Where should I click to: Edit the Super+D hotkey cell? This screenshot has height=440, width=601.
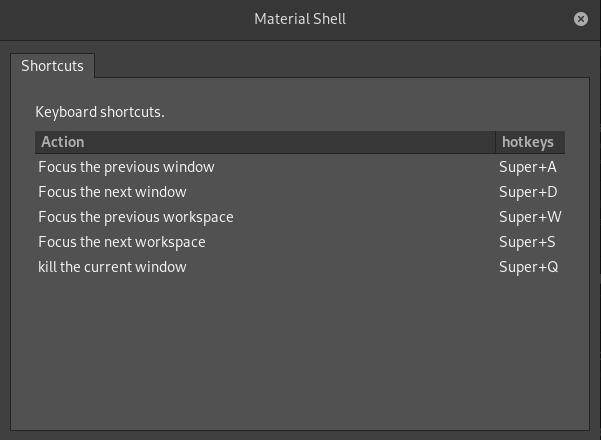(x=528, y=192)
